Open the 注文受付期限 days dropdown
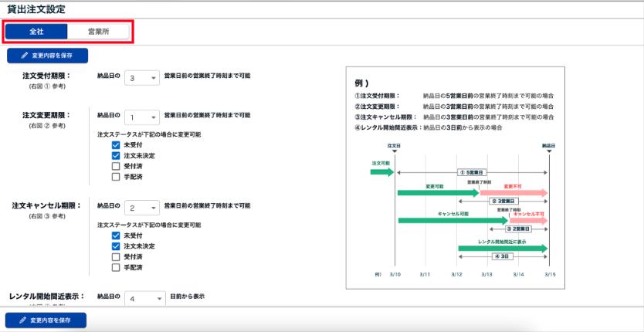 [x=142, y=77]
